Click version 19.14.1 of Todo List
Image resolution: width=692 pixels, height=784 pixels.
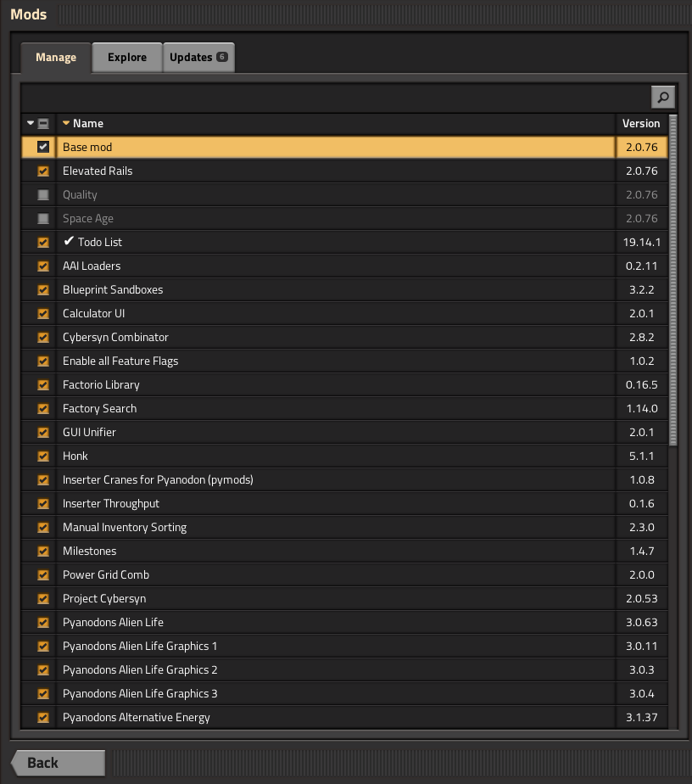coord(641,242)
